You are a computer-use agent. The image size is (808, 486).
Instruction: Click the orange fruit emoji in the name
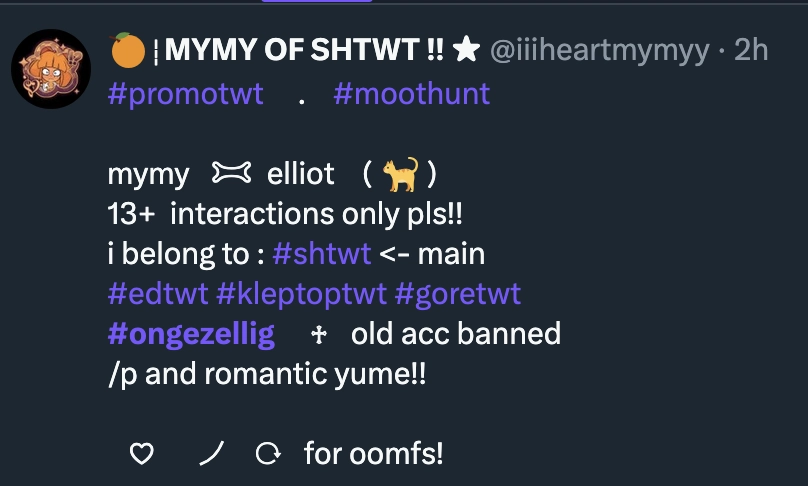click(x=125, y=50)
